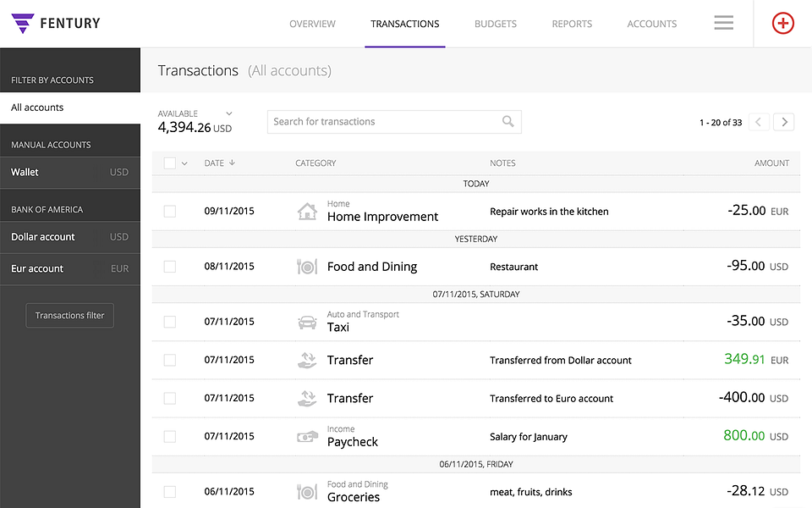Click the AMOUNT column header
The width and height of the screenshot is (812, 508).
[x=771, y=163]
